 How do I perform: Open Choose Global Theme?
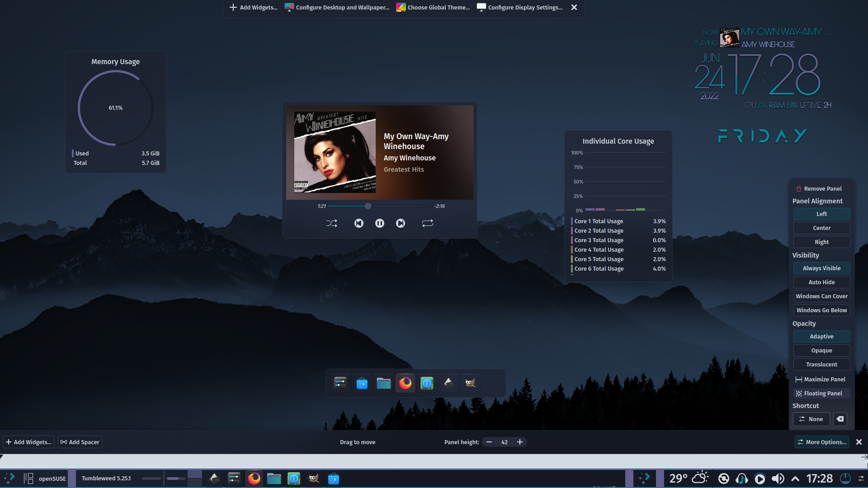(433, 8)
